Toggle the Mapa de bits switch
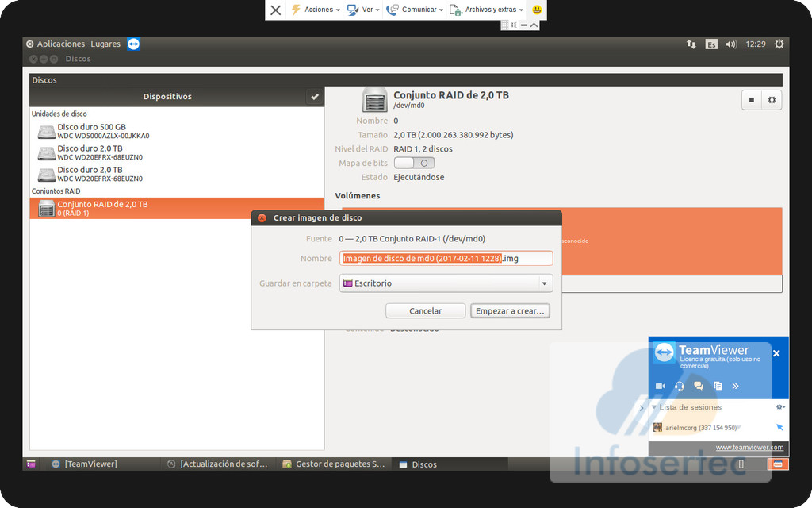This screenshot has height=508, width=812. (x=415, y=163)
